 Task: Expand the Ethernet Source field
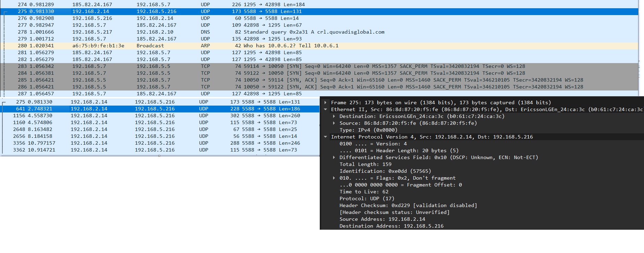click(334, 123)
